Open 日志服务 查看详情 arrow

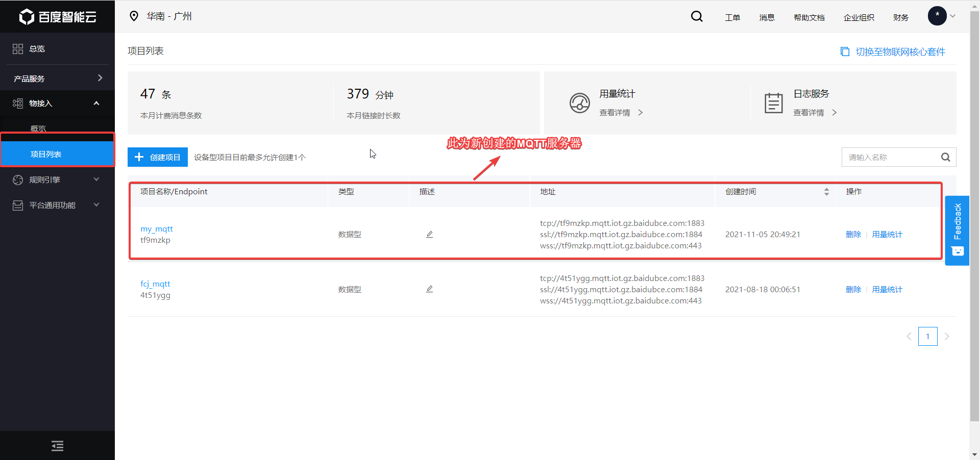point(834,113)
